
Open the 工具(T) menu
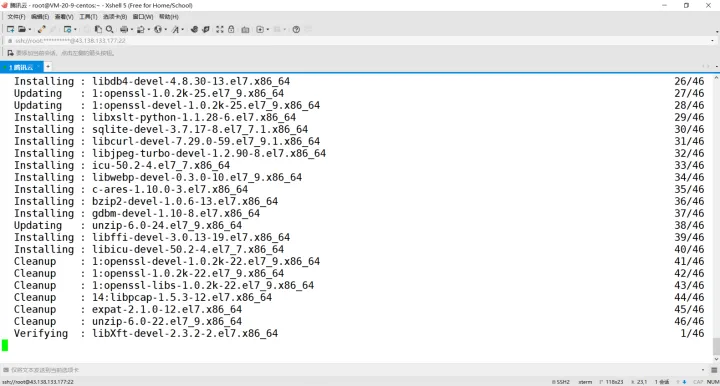tap(88, 17)
